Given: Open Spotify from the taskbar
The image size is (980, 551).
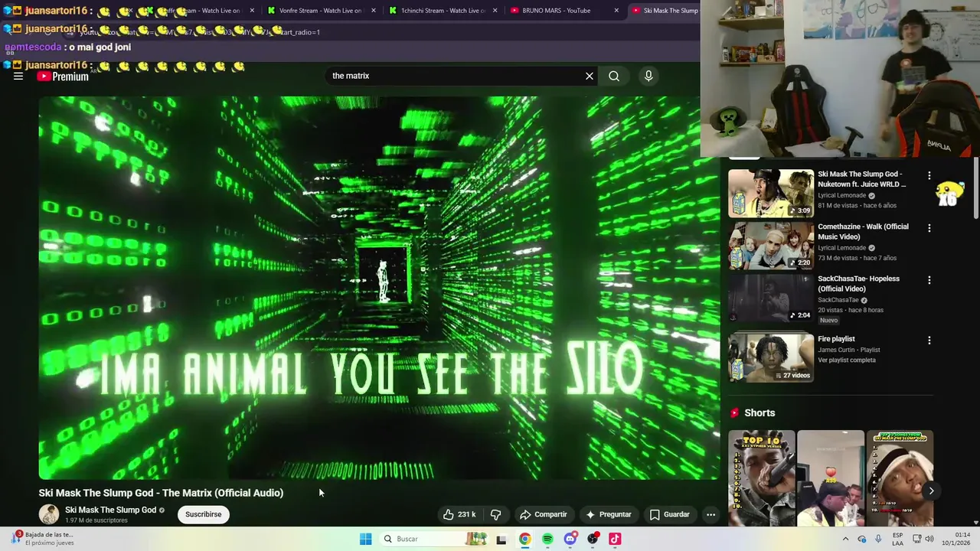Looking at the screenshot, I should pyautogui.click(x=547, y=539).
